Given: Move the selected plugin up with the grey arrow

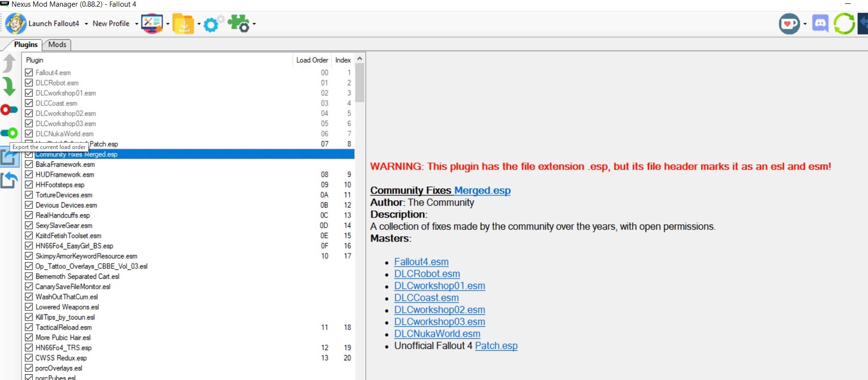Looking at the screenshot, I should coord(9,63).
